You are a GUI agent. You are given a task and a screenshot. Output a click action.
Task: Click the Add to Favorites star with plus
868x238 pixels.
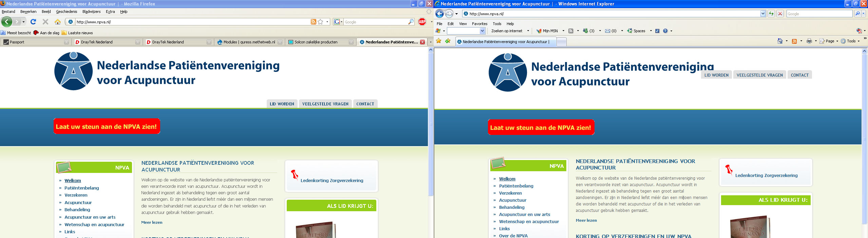(x=448, y=41)
